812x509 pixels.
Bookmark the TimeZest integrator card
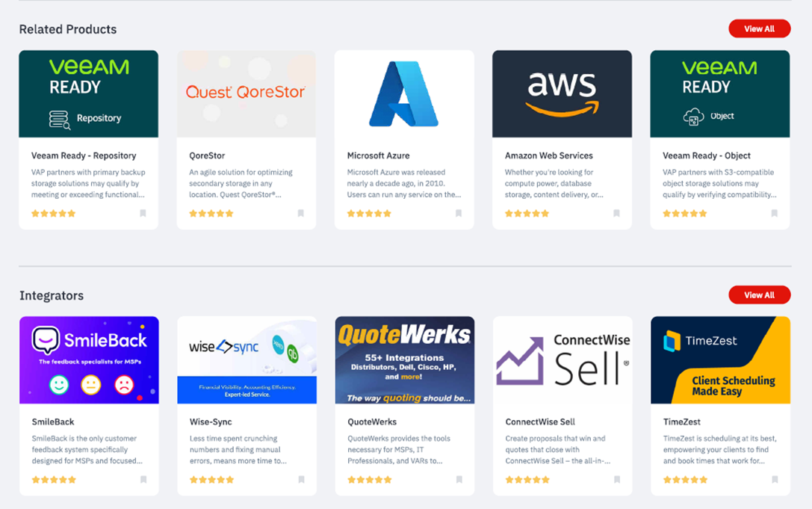click(775, 479)
